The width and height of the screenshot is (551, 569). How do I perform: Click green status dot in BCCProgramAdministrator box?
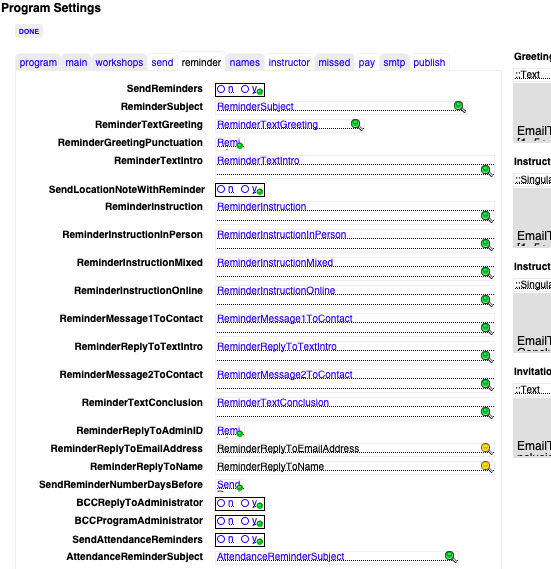(x=260, y=524)
